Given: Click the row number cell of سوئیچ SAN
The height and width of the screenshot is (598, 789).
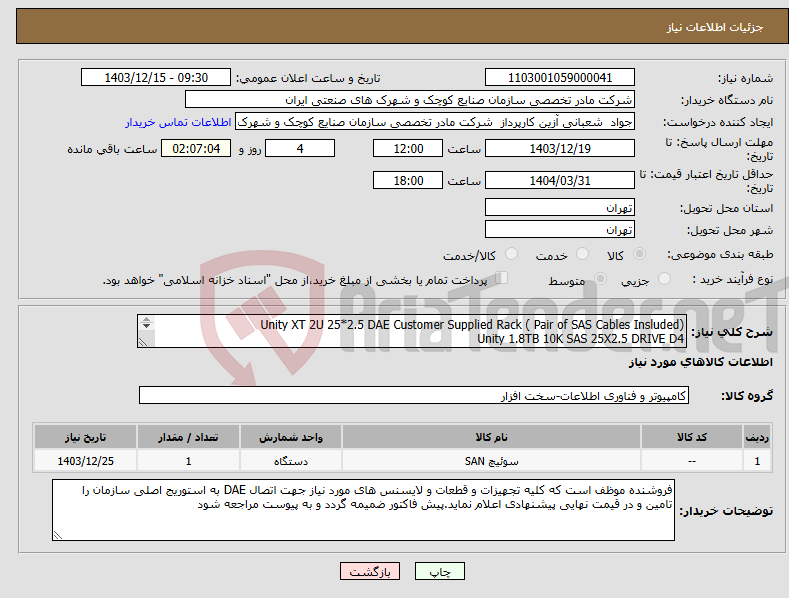Looking at the screenshot, I should point(757,461).
